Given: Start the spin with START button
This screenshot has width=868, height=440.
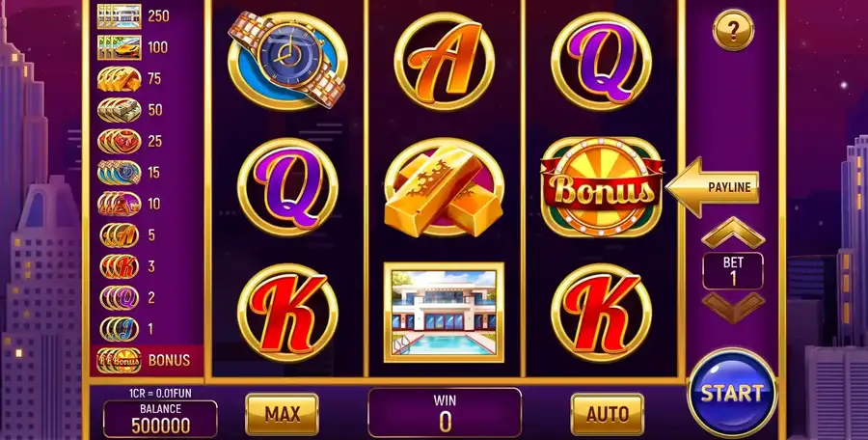Looking at the screenshot, I should point(732,393).
